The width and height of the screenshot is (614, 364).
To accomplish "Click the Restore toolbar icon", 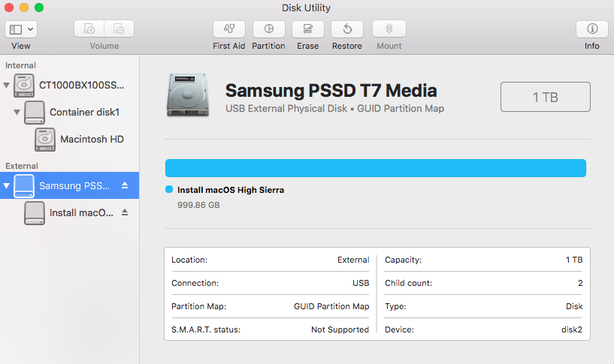I will pyautogui.click(x=347, y=29).
